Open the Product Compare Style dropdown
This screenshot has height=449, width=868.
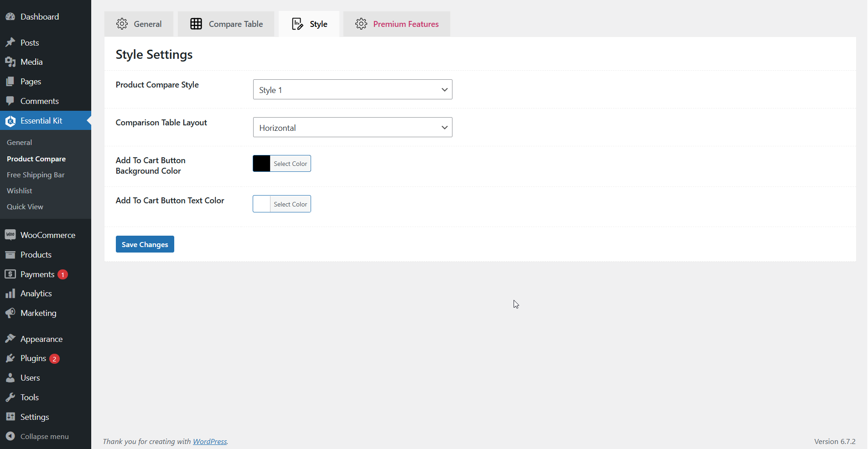[352, 90]
